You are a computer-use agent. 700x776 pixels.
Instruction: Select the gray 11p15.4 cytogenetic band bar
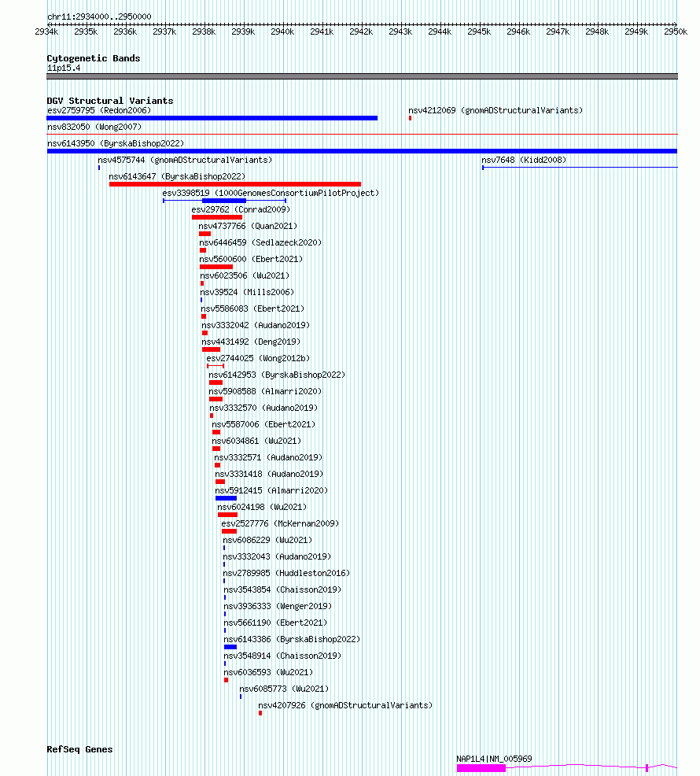click(x=362, y=76)
